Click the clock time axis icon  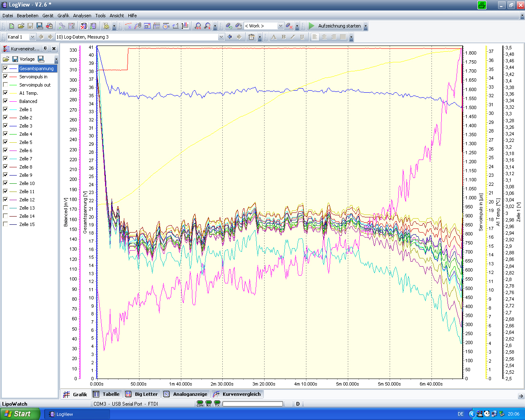[x=166, y=26]
